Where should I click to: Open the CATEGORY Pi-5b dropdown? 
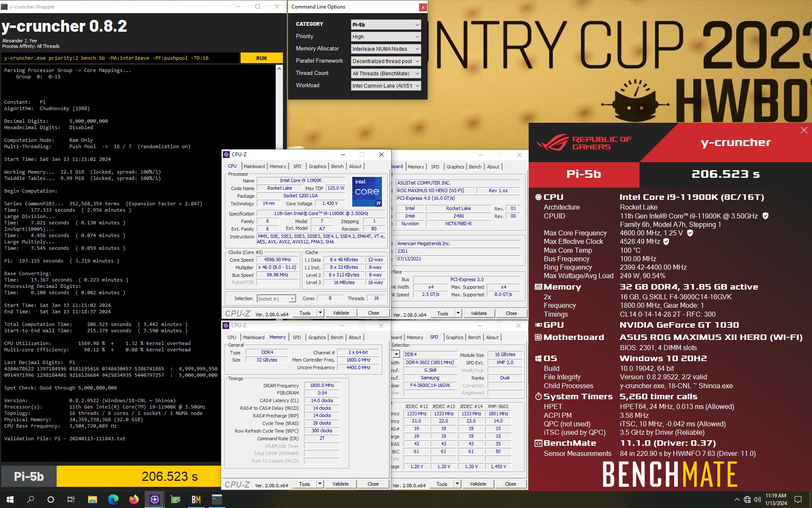pyautogui.click(x=386, y=25)
